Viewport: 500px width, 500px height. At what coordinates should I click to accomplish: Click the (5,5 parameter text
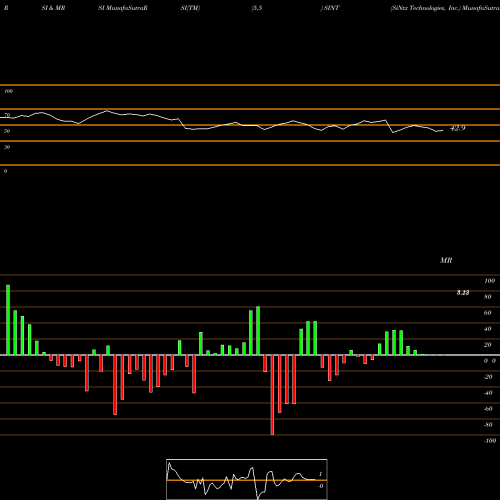click(257, 8)
